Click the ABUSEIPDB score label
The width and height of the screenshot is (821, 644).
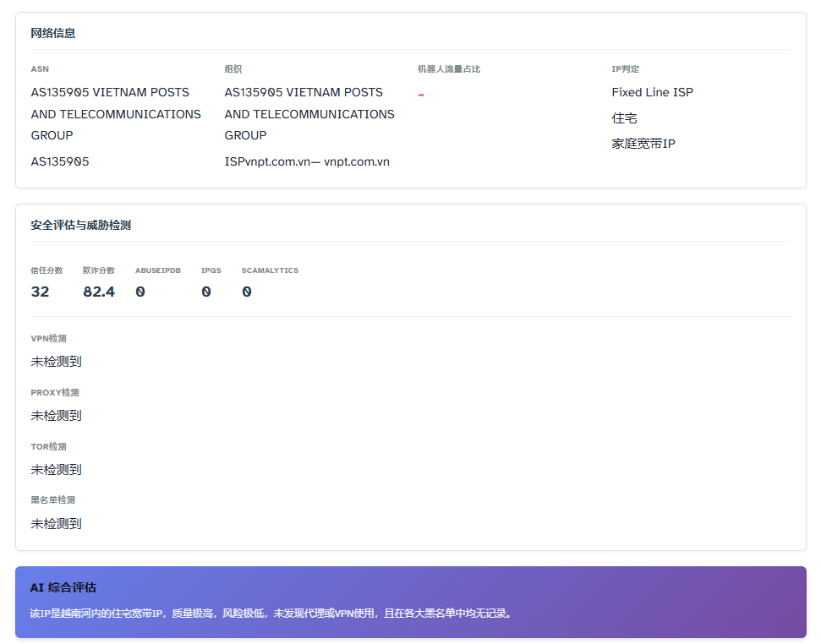(157, 270)
